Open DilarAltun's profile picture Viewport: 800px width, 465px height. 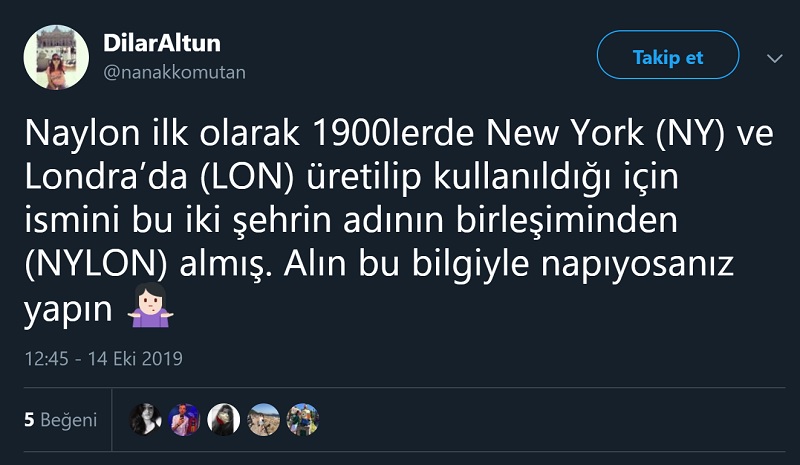tap(57, 57)
